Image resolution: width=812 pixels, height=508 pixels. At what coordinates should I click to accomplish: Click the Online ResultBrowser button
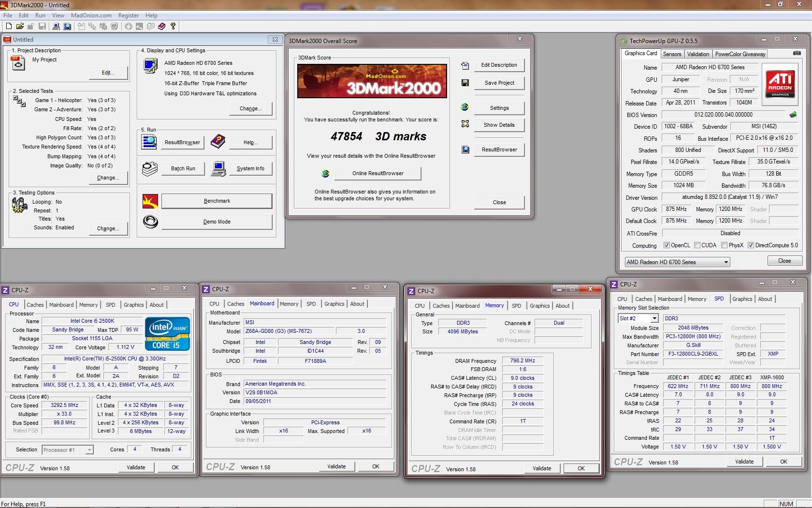point(378,173)
